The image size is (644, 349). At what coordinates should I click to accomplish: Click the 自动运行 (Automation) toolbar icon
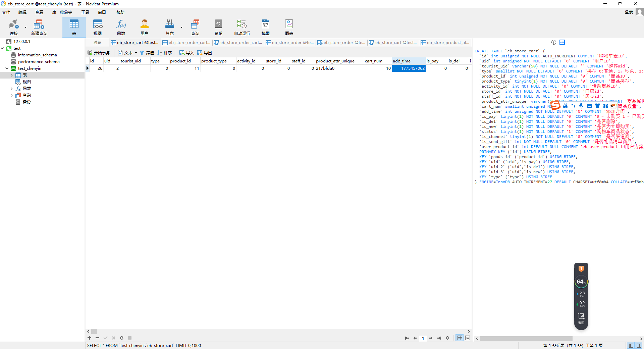pos(242,27)
